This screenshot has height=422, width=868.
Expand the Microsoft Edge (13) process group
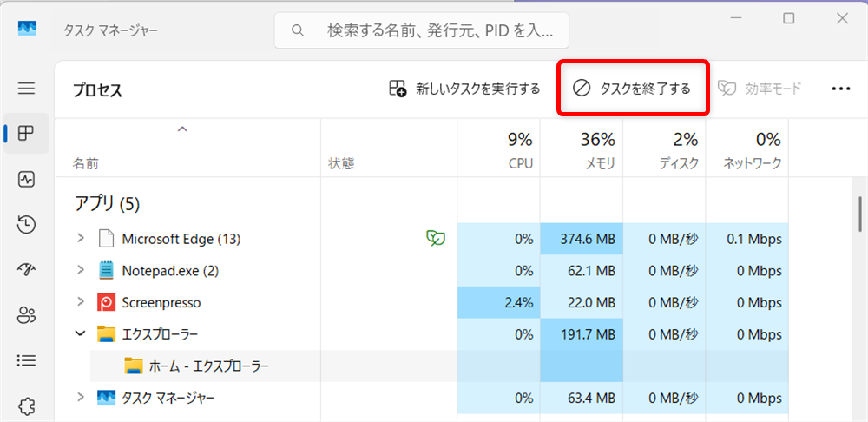81,239
